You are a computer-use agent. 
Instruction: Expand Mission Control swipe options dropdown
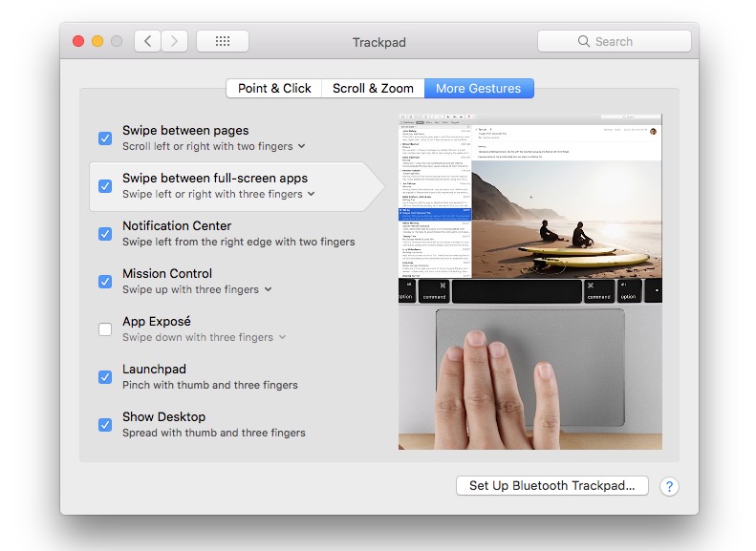click(x=268, y=289)
